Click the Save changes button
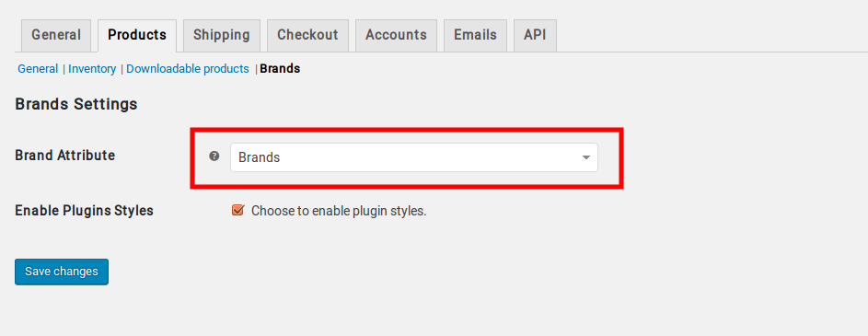Image resolution: width=868 pixels, height=336 pixels. pos(62,272)
